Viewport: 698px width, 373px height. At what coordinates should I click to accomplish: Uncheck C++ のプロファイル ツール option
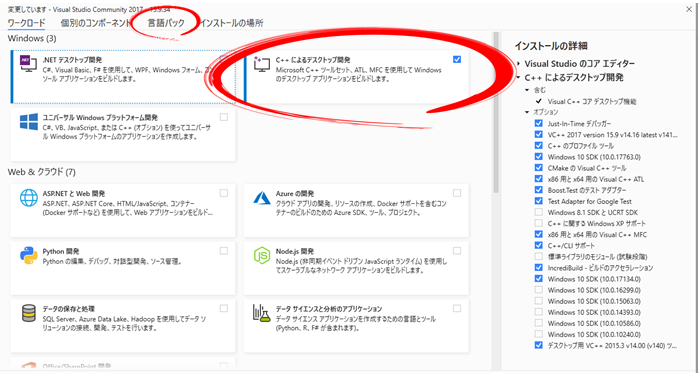[x=539, y=146]
